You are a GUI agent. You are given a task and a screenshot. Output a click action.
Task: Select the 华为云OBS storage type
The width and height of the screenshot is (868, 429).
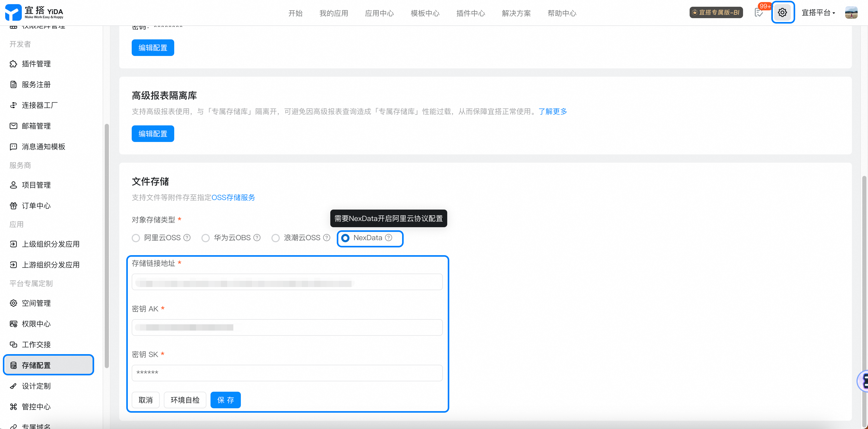coord(206,238)
